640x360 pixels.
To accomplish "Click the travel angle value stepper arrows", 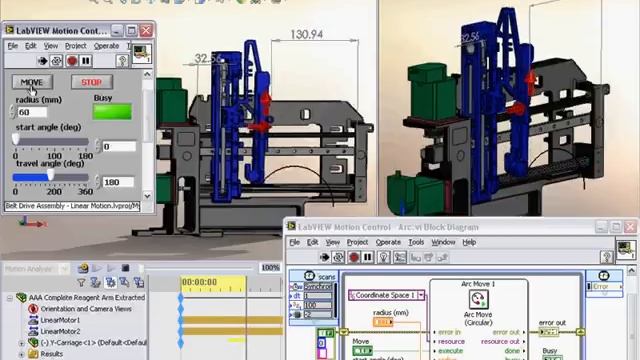I will tap(98, 182).
